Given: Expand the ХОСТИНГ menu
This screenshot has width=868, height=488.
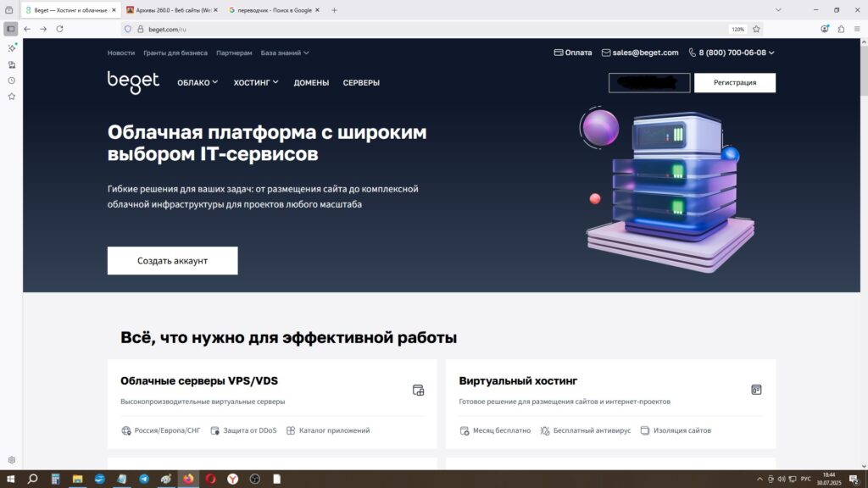Looking at the screenshot, I should coord(256,82).
